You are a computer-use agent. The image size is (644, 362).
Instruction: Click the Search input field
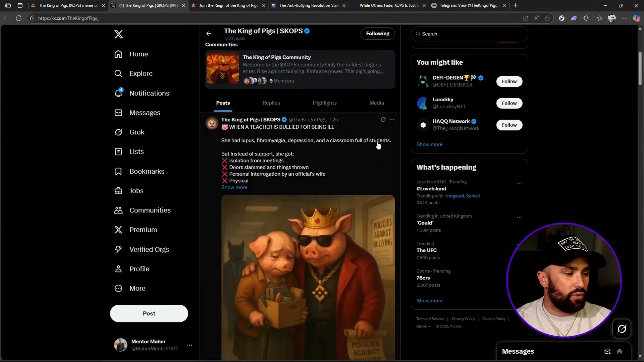click(x=469, y=34)
